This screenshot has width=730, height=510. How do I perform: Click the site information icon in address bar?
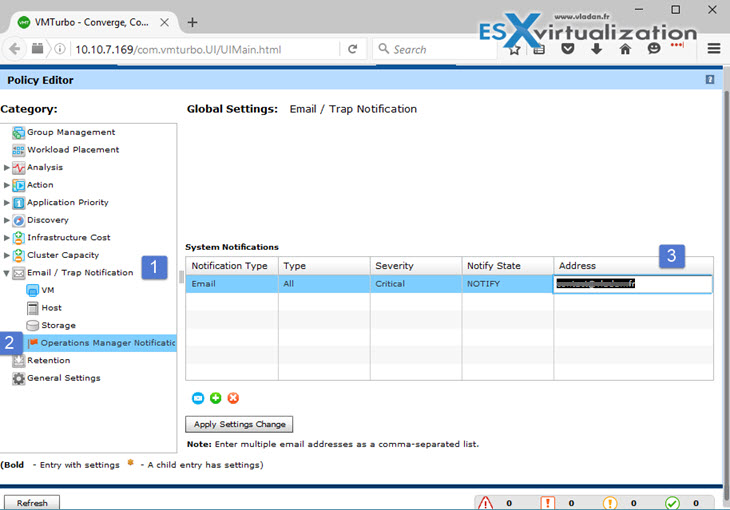coord(60,49)
